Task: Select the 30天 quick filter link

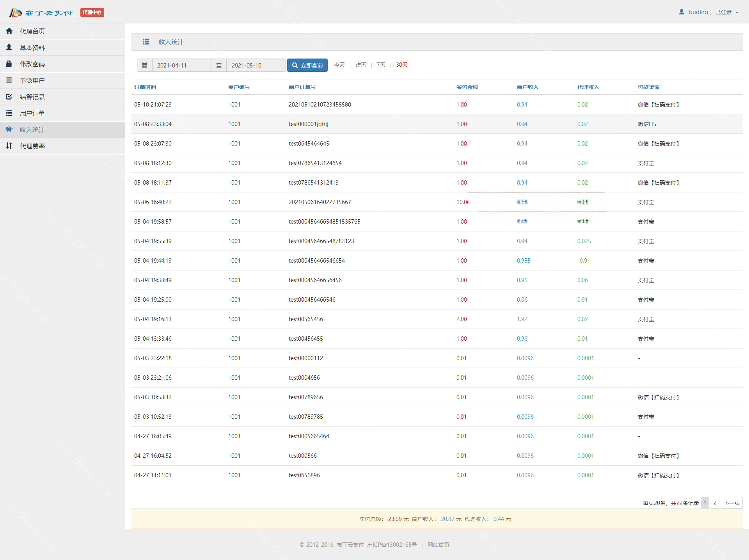Action: [401, 65]
